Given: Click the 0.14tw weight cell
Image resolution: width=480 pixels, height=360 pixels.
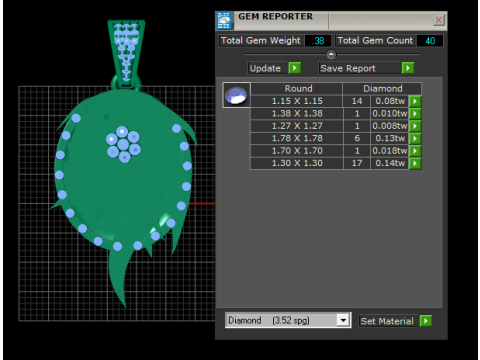Looking at the screenshot, I should [x=390, y=163].
